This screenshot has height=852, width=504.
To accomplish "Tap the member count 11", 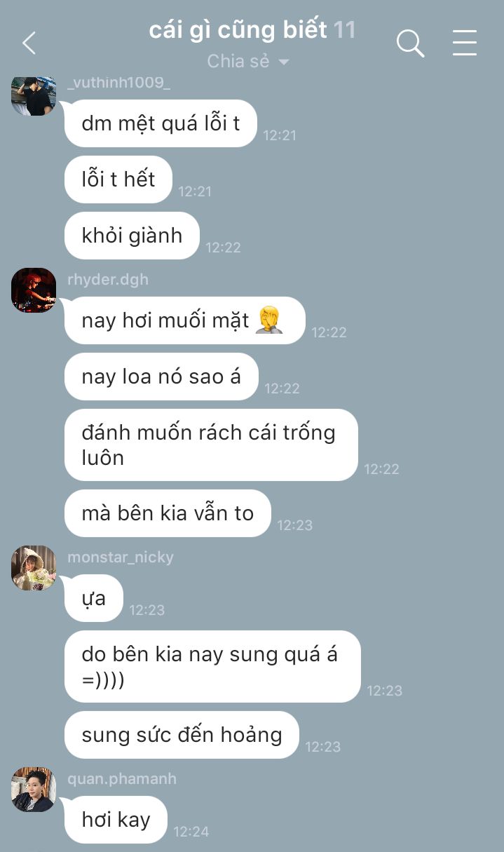I will coord(344,30).
